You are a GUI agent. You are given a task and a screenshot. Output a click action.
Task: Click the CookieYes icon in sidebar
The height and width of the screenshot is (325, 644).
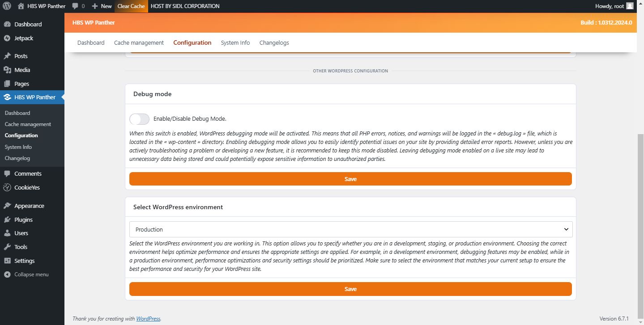pyautogui.click(x=7, y=187)
